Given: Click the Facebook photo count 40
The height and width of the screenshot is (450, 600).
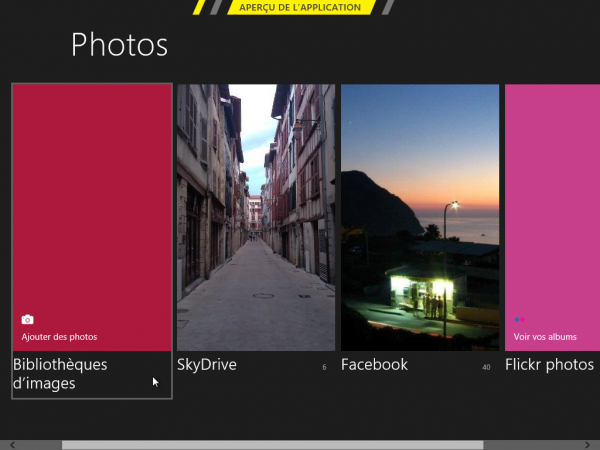Looking at the screenshot, I should coord(486,368).
